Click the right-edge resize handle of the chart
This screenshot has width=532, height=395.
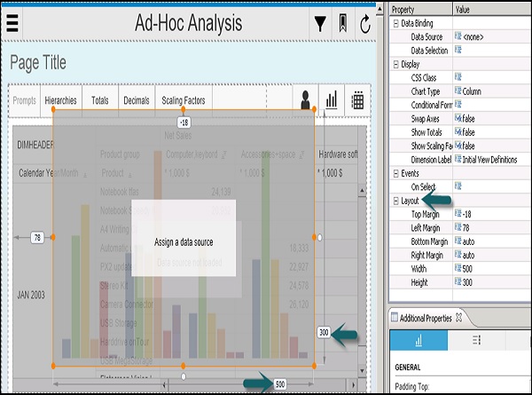315,238
